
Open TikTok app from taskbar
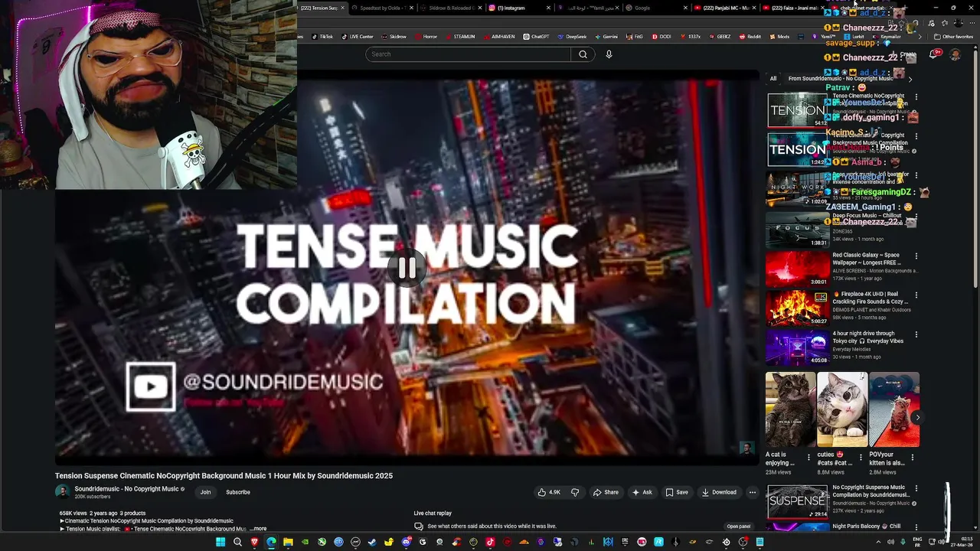tap(490, 542)
